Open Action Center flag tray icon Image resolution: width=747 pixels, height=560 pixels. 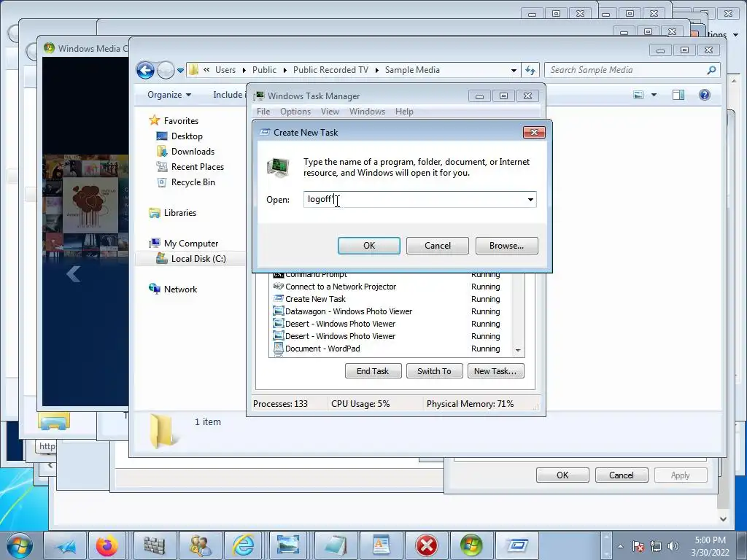(x=638, y=546)
